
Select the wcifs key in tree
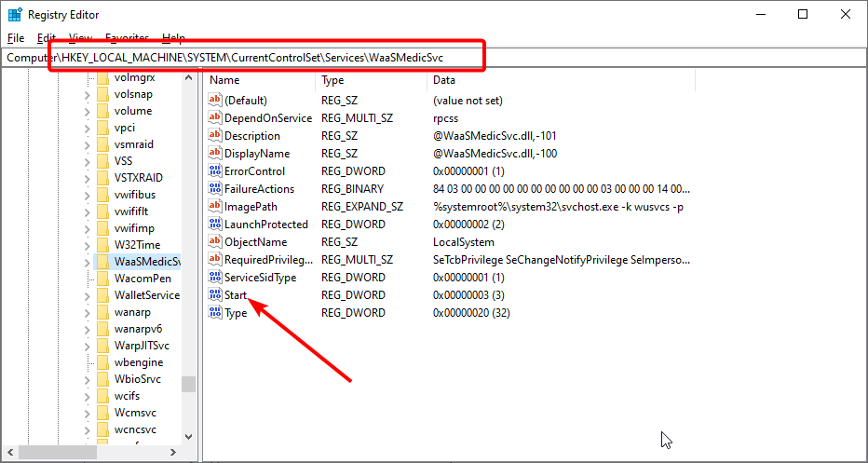coord(127,396)
